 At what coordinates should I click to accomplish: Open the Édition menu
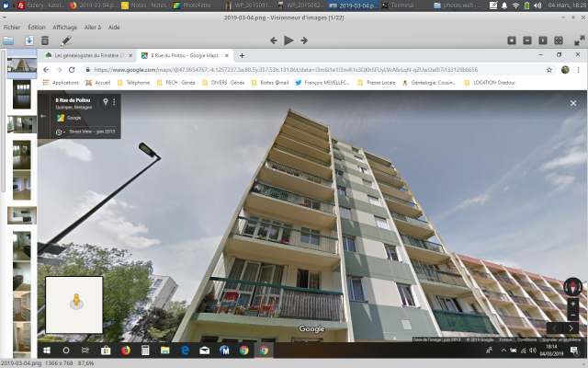(37, 27)
